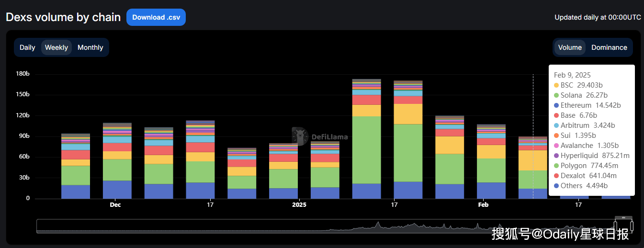Click the Ethereum blue dot in tooltip
Viewport: 644px width, 248px height.
(x=556, y=105)
